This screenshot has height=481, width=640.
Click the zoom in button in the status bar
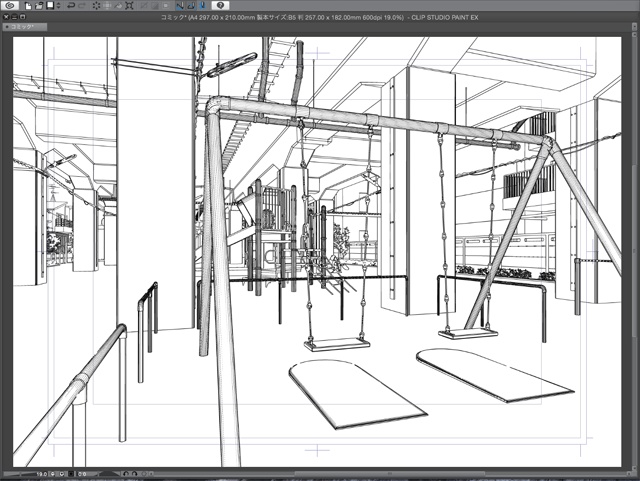pos(62,474)
